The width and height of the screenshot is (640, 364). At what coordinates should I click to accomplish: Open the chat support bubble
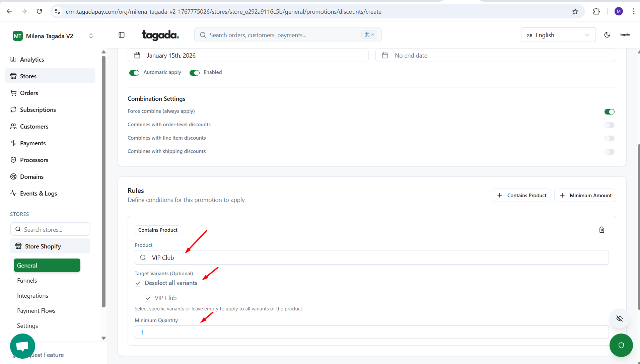(22, 346)
